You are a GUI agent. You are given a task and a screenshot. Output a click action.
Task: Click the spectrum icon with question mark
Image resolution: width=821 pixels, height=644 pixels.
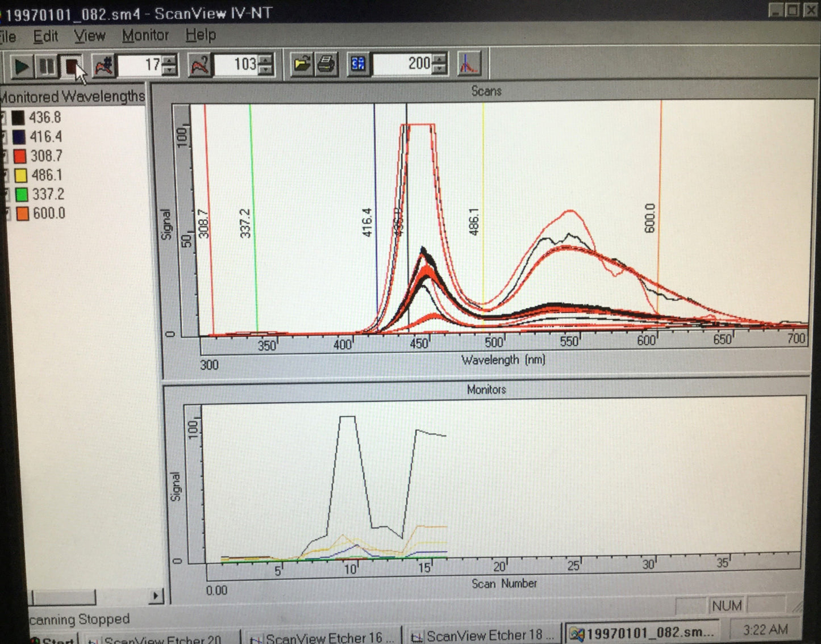pyautogui.click(x=199, y=65)
